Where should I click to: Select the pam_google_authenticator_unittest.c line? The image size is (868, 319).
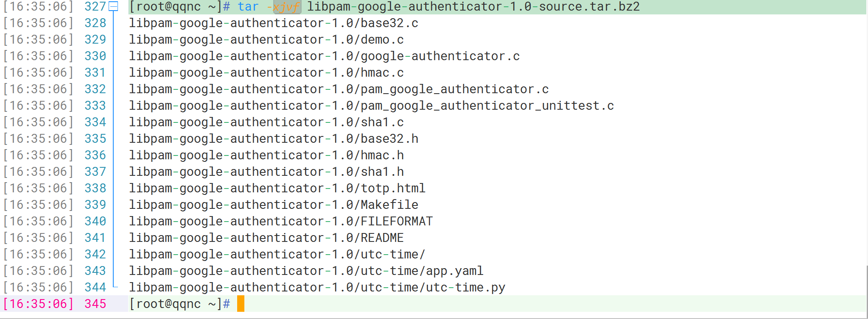coord(372,106)
